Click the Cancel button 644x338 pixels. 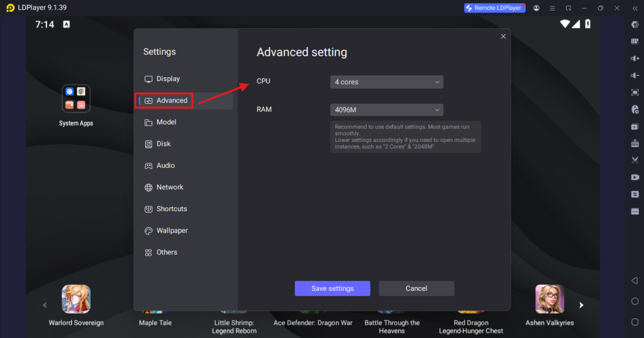416,288
